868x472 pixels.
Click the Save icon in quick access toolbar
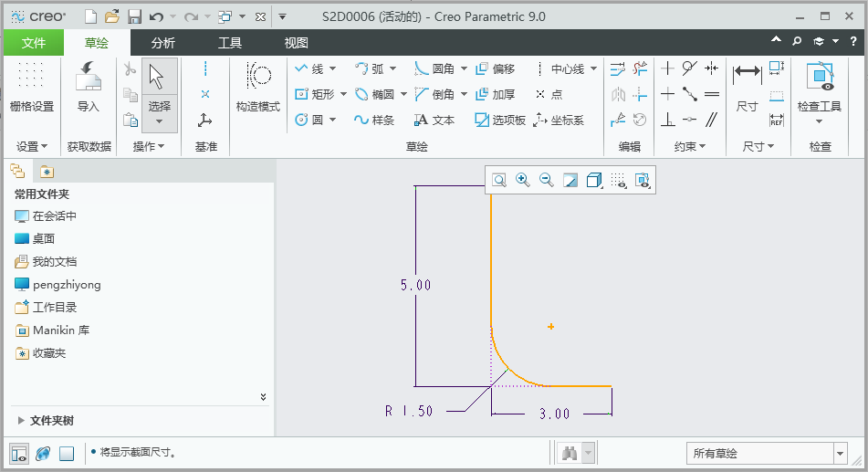134,16
